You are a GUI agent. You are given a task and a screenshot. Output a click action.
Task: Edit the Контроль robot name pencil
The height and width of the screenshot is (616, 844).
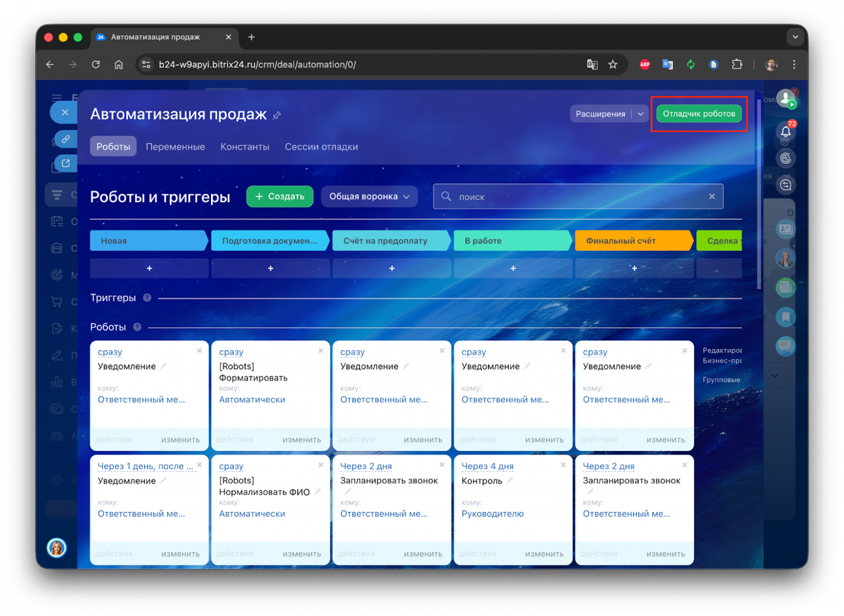click(510, 480)
